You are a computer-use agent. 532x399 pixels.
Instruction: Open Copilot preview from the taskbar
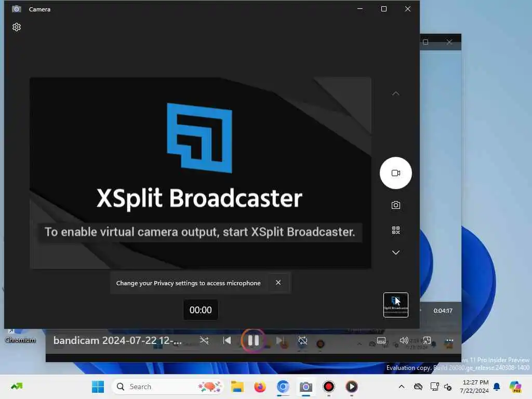[515, 387]
